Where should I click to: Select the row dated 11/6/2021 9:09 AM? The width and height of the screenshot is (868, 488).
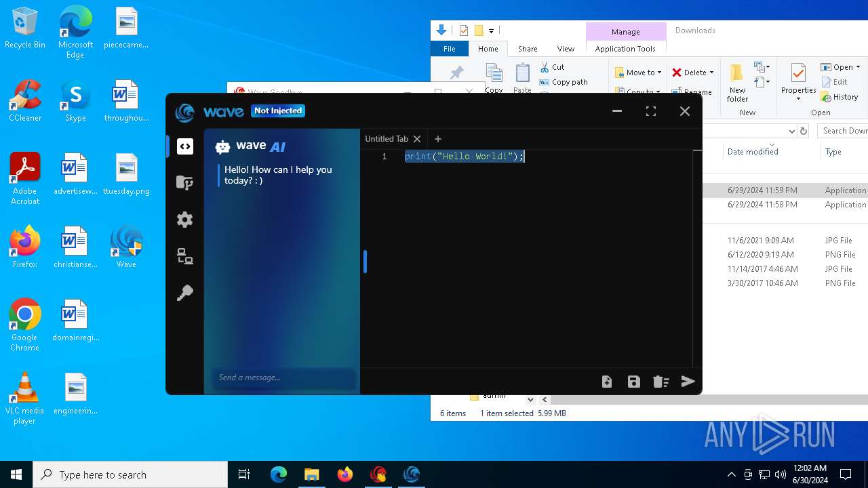[x=785, y=241]
